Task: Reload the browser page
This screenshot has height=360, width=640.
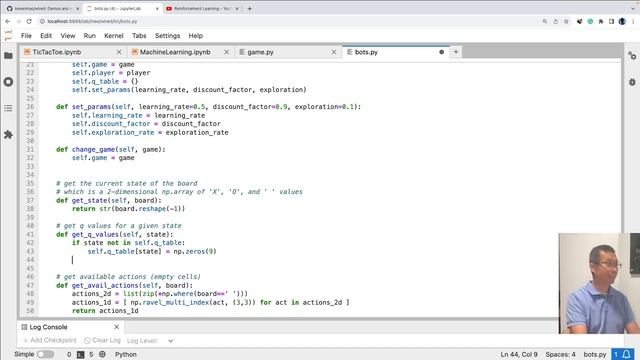Action: (29, 21)
